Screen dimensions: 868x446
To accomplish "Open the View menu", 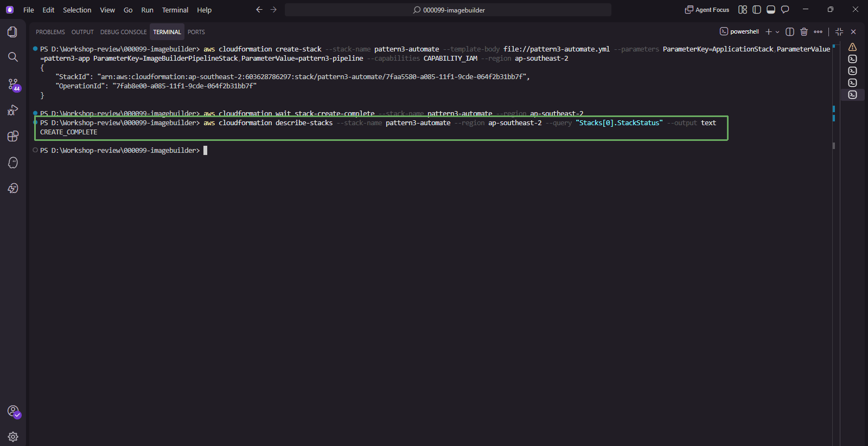I will click(107, 10).
